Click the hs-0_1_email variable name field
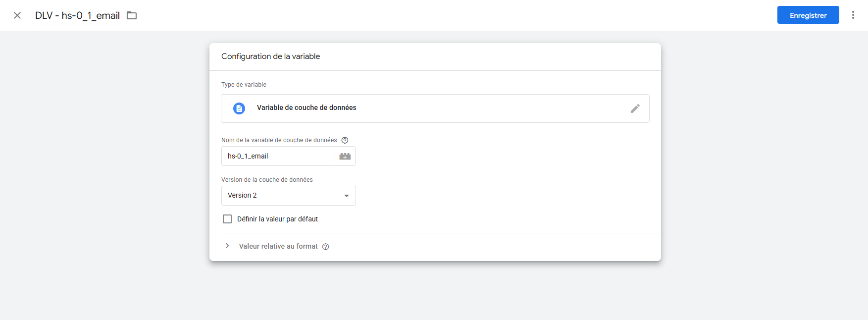This screenshot has height=320, width=868. [x=278, y=156]
